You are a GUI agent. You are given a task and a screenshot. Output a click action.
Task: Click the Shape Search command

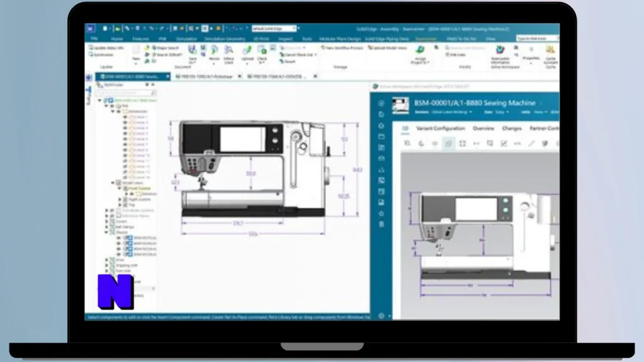[165, 48]
